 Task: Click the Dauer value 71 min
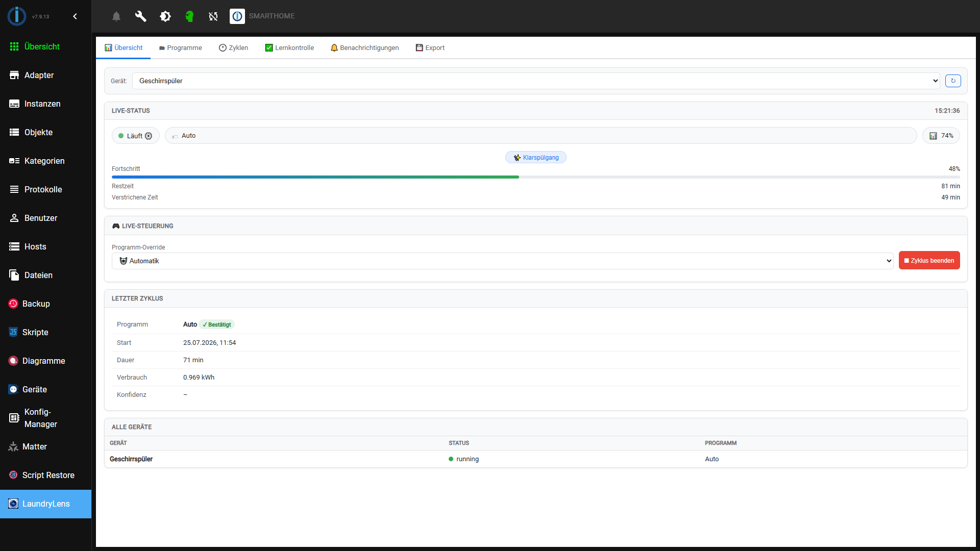(193, 360)
